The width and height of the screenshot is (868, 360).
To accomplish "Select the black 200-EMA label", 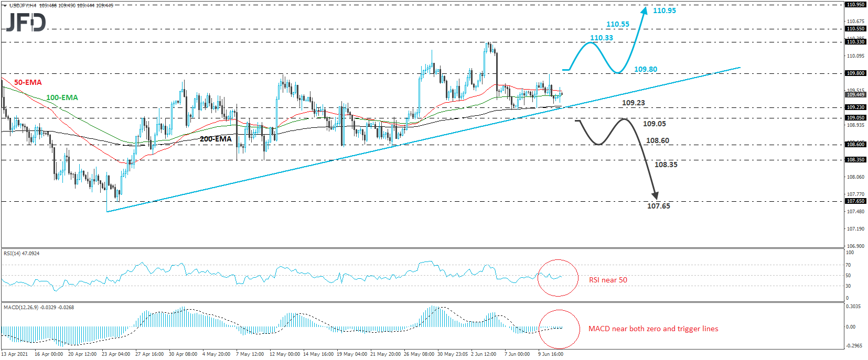I will (216, 139).
